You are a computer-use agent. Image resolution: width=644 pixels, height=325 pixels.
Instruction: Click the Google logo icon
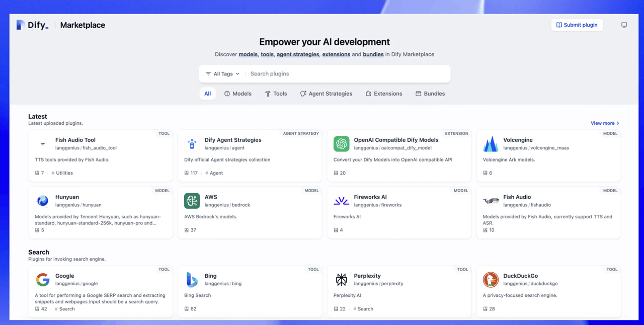tap(43, 280)
